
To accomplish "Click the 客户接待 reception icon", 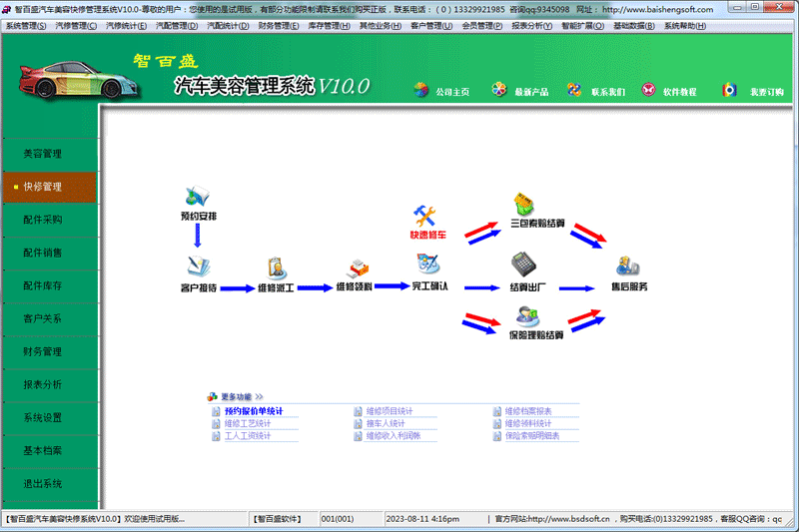I will [198, 266].
